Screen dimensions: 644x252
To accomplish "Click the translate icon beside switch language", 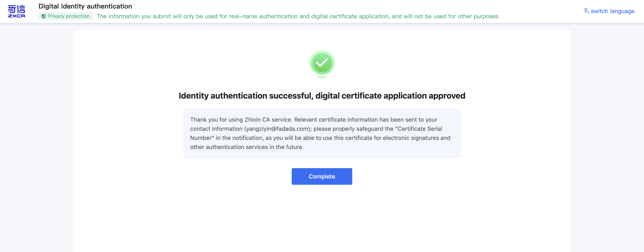I will 586,11.
